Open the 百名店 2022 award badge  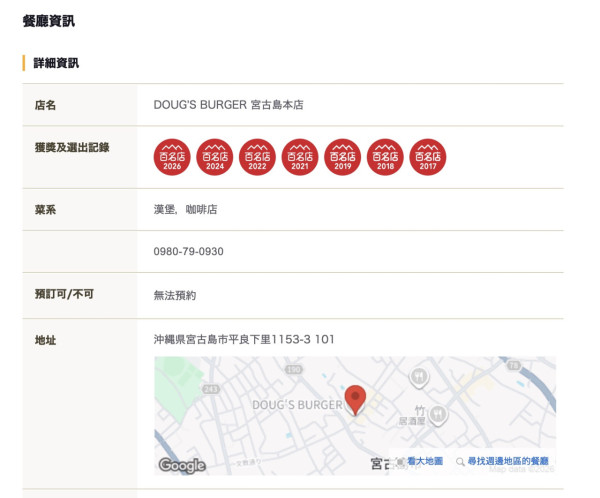[257, 157]
